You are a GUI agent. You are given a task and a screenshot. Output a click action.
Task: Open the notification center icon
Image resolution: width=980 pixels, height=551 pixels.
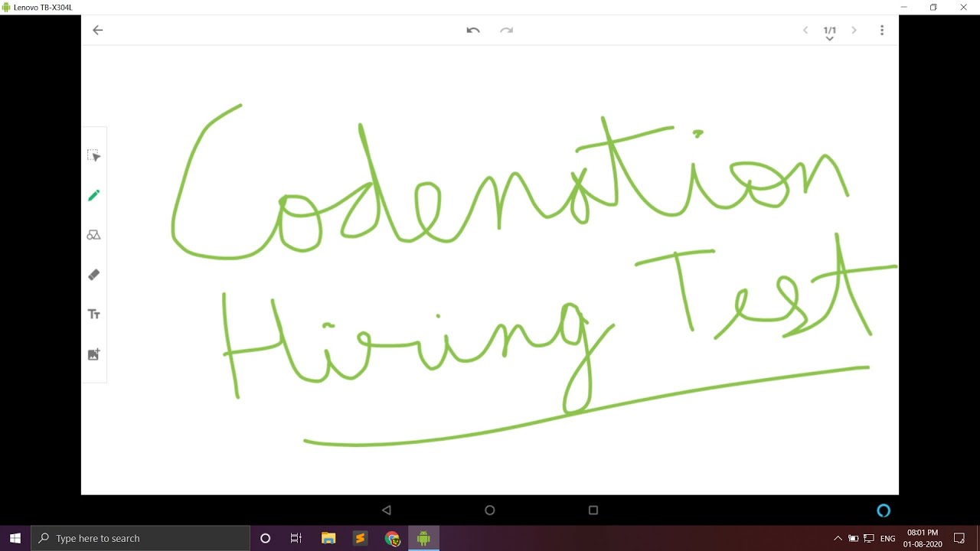pos(959,539)
